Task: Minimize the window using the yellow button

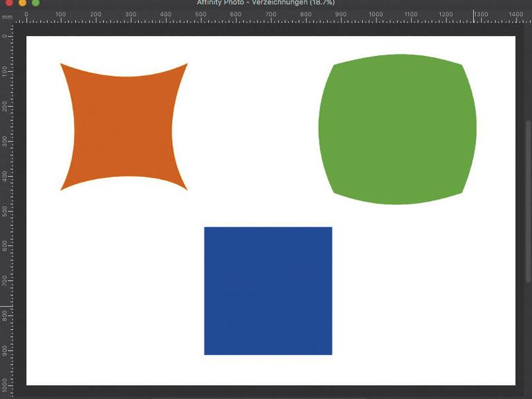Action: coord(21,3)
